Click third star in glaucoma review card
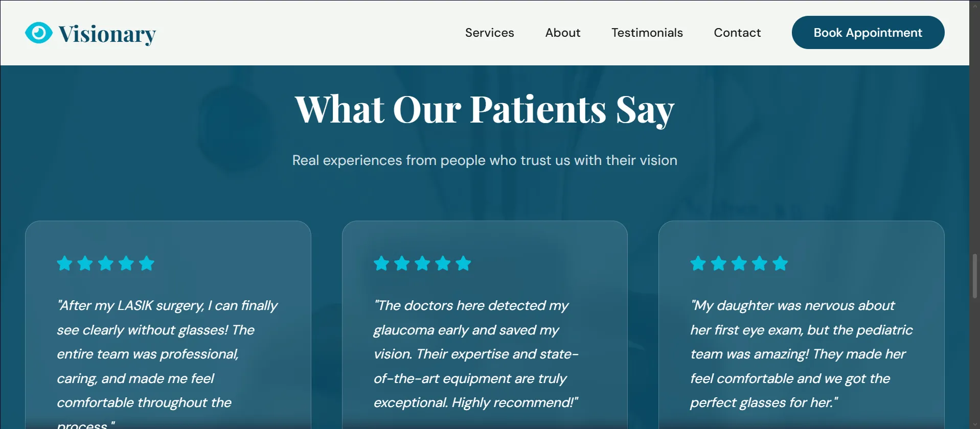 pyautogui.click(x=422, y=264)
